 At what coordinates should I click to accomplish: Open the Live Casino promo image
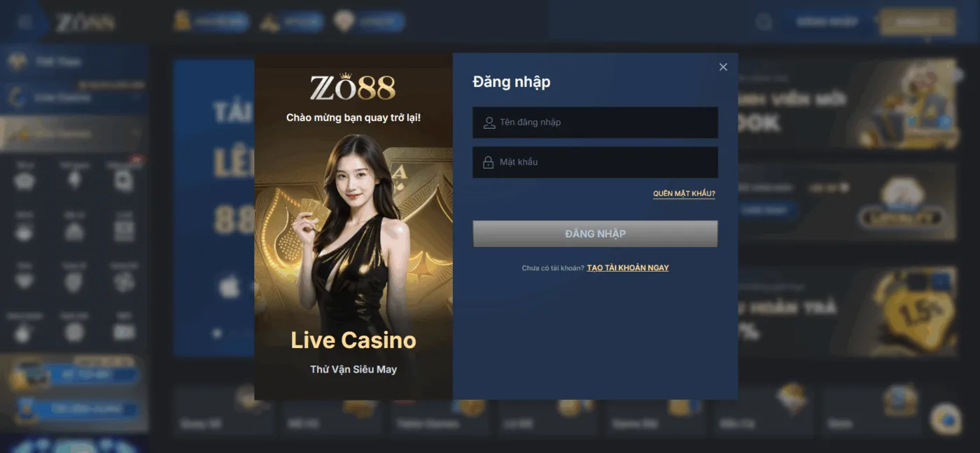[x=353, y=226]
